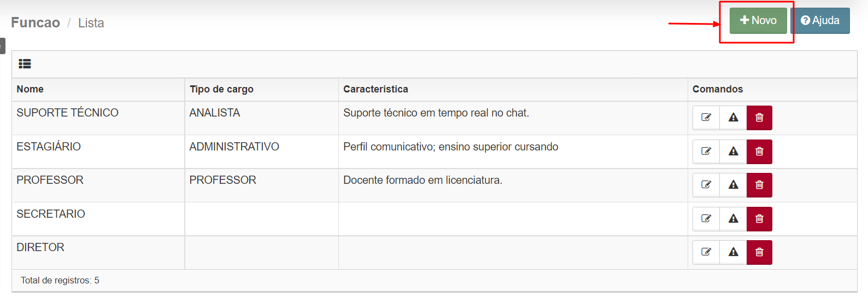Click the list view icon above table

coord(25,64)
